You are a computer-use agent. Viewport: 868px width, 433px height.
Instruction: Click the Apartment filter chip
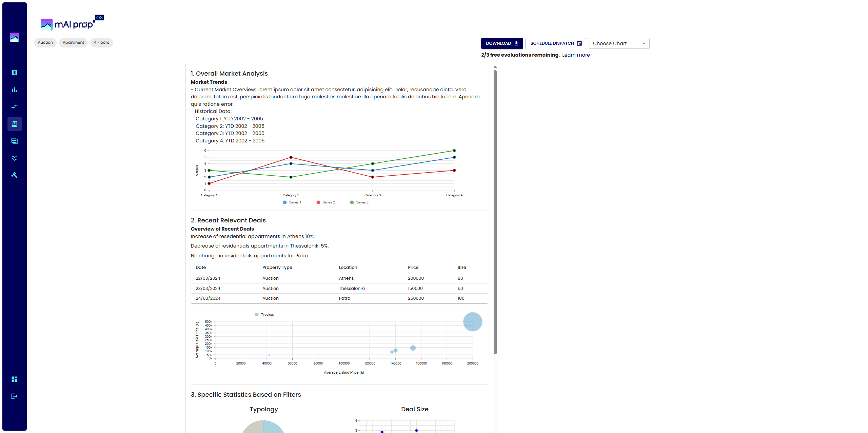(73, 43)
